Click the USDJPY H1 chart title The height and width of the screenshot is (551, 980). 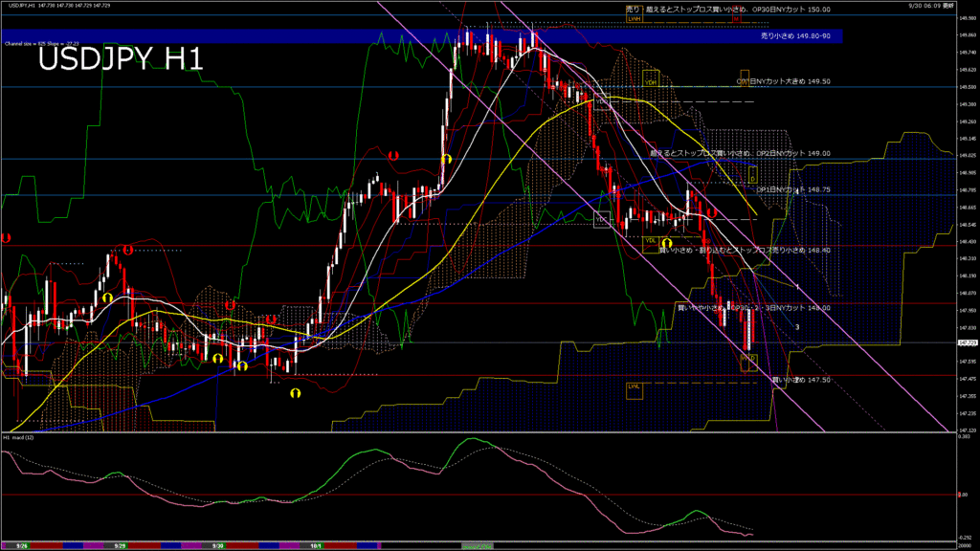point(120,60)
